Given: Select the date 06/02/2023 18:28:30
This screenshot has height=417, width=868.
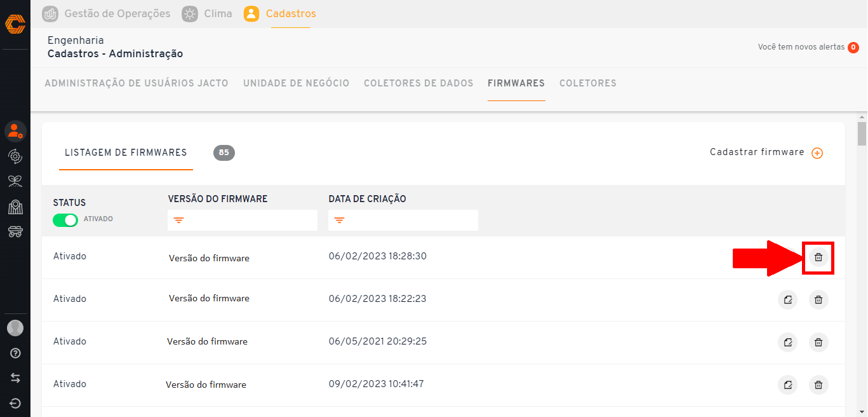Looking at the screenshot, I should (x=378, y=256).
